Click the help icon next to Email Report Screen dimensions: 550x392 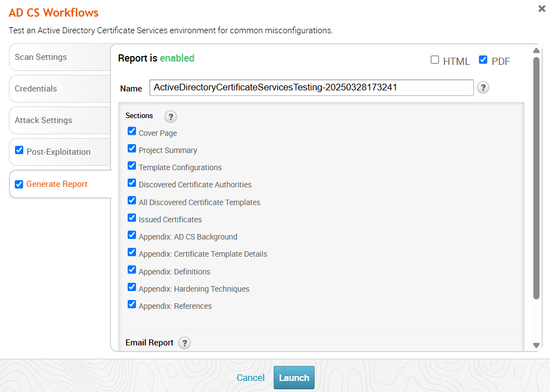(x=184, y=343)
